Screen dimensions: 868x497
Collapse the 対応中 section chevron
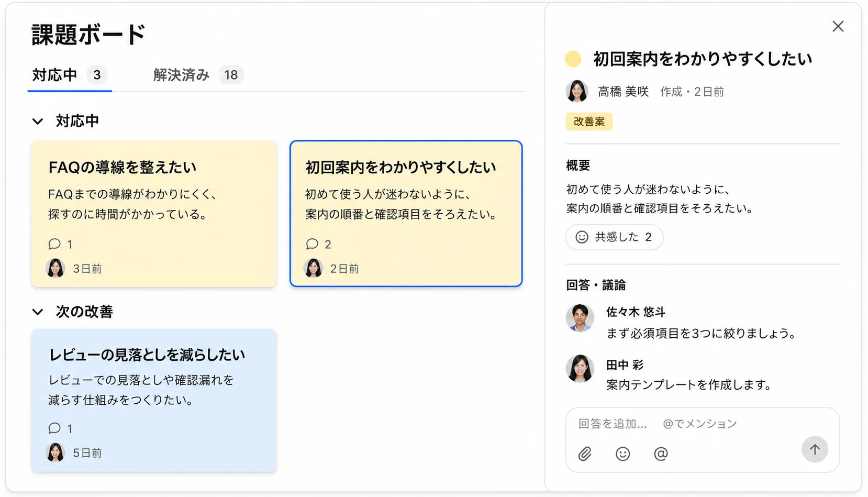point(38,122)
